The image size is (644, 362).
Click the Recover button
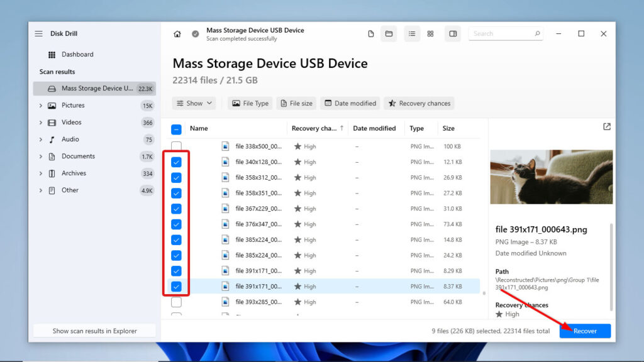click(x=585, y=331)
